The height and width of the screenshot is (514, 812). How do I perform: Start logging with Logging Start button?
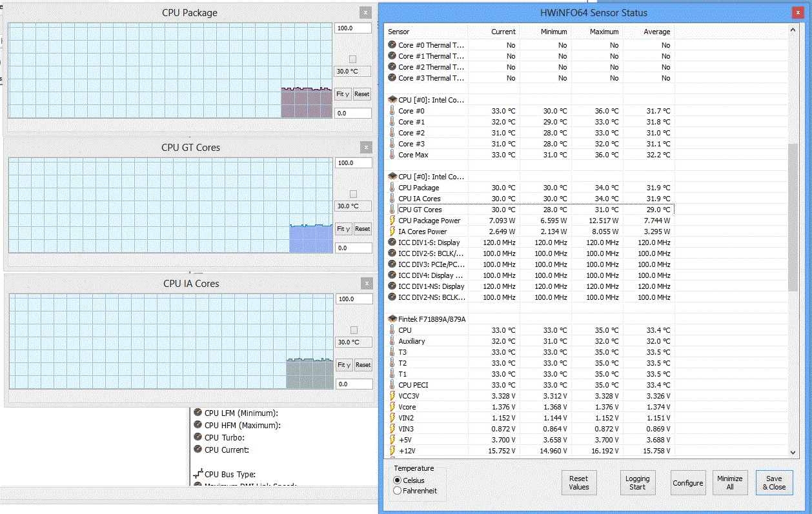click(638, 483)
